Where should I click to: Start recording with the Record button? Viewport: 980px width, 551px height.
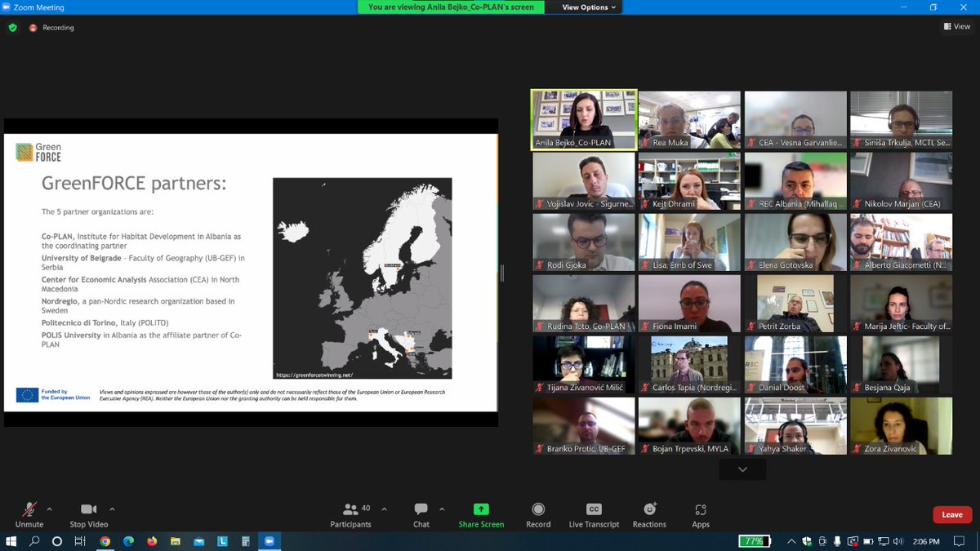click(538, 515)
